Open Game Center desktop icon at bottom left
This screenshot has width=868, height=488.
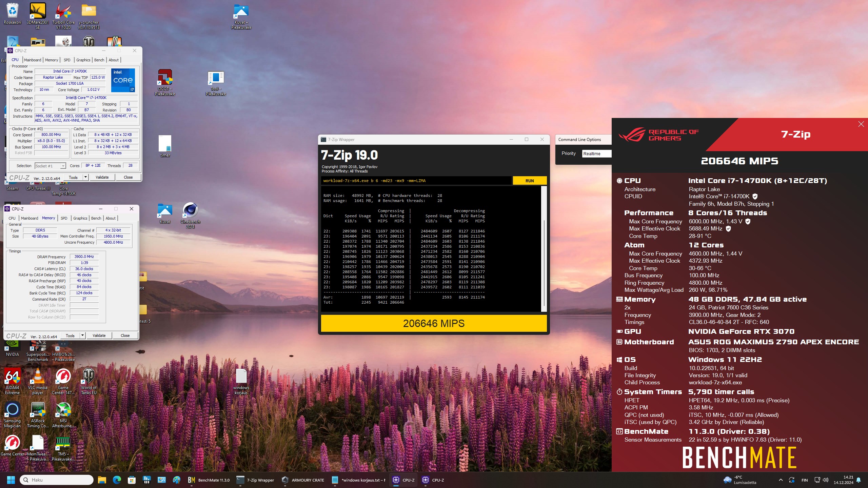[x=12, y=445]
